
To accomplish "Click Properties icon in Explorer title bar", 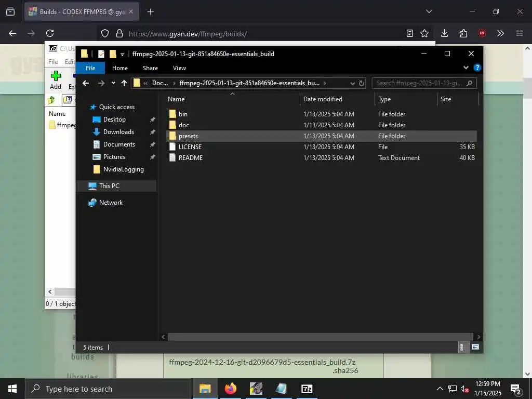I will tap(101, 54).
